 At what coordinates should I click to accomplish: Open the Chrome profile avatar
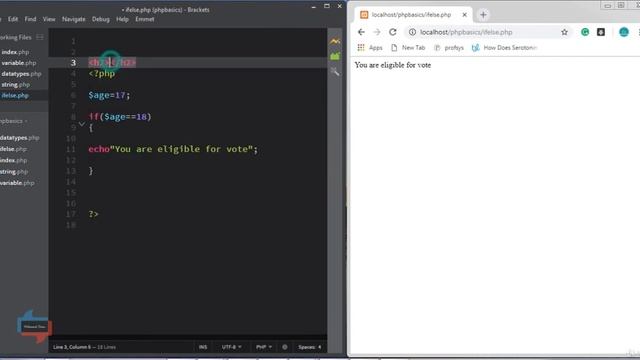point(624,32)
